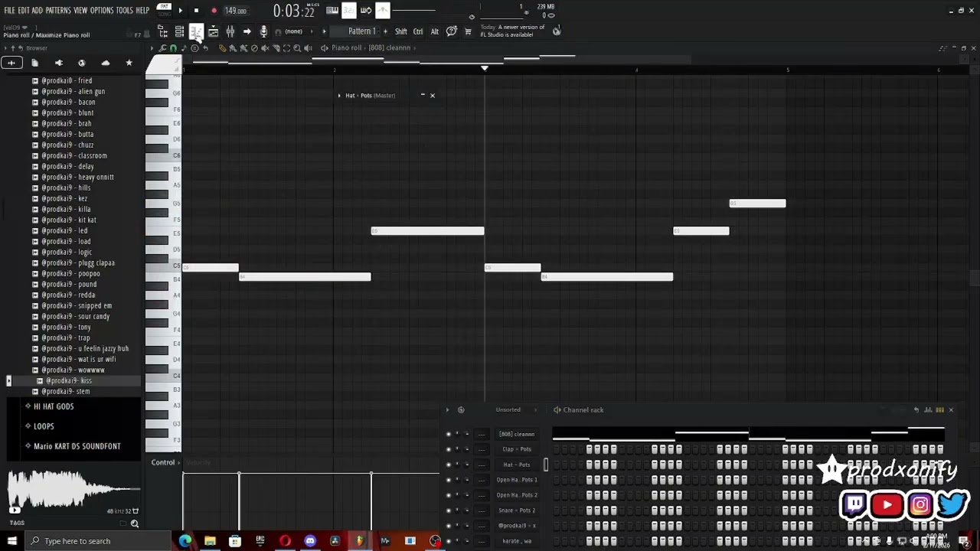This screenshot has width=980, height=551.
Task: Open the piano roll menu arrow
Action: click(x=152, y=48)
